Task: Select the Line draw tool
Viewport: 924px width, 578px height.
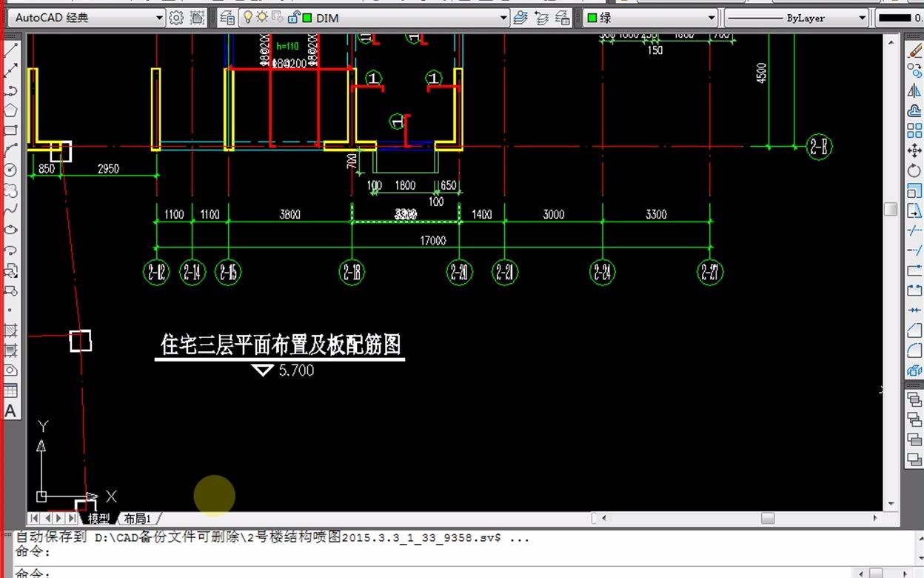Action: [x=11, y=51]
